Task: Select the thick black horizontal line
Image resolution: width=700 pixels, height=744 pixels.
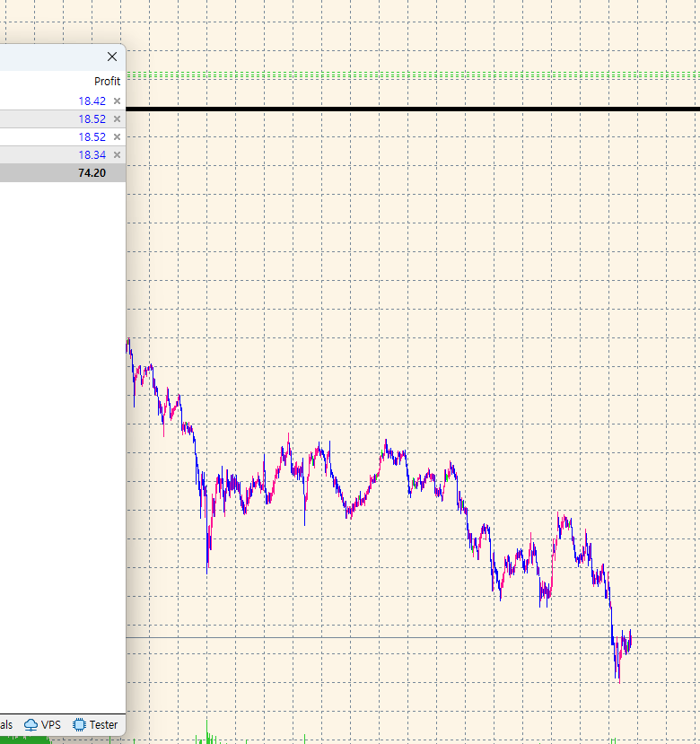Action: coord(413,109)
